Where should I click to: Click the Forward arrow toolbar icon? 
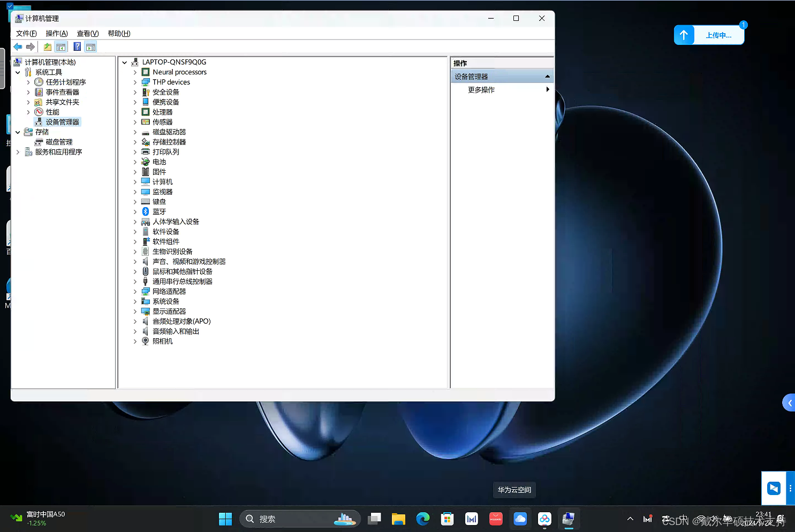[31, 47]
